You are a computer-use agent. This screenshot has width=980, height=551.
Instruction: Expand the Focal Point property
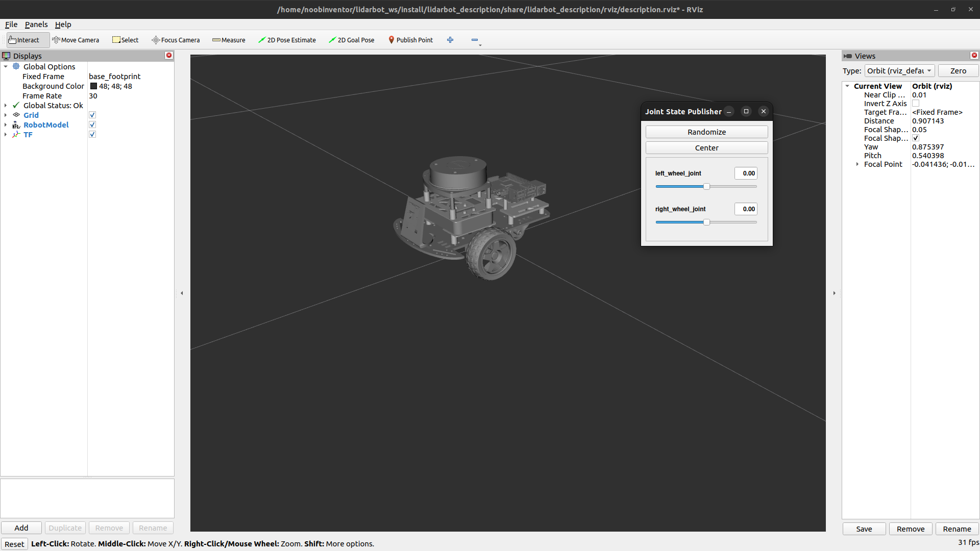click(857, 164)
